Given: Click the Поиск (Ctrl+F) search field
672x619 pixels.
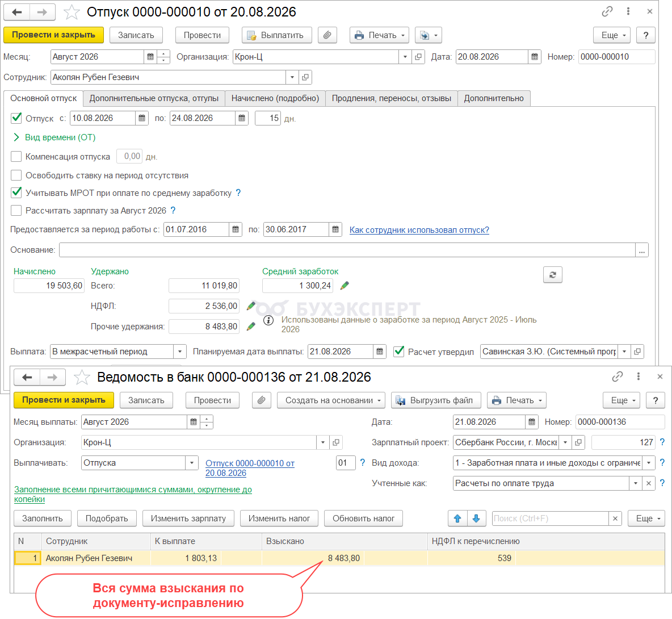Looking at the screenshot, I should (551, 518).
